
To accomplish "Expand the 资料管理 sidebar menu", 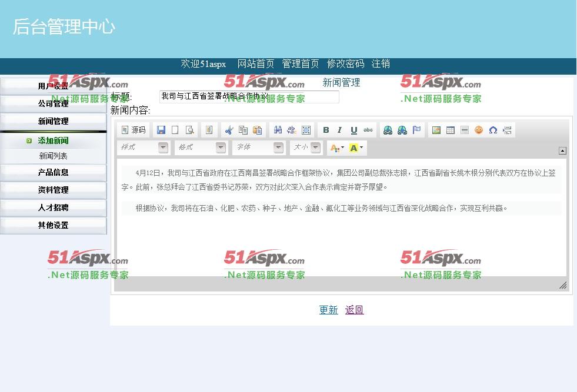I will point(54,190).
